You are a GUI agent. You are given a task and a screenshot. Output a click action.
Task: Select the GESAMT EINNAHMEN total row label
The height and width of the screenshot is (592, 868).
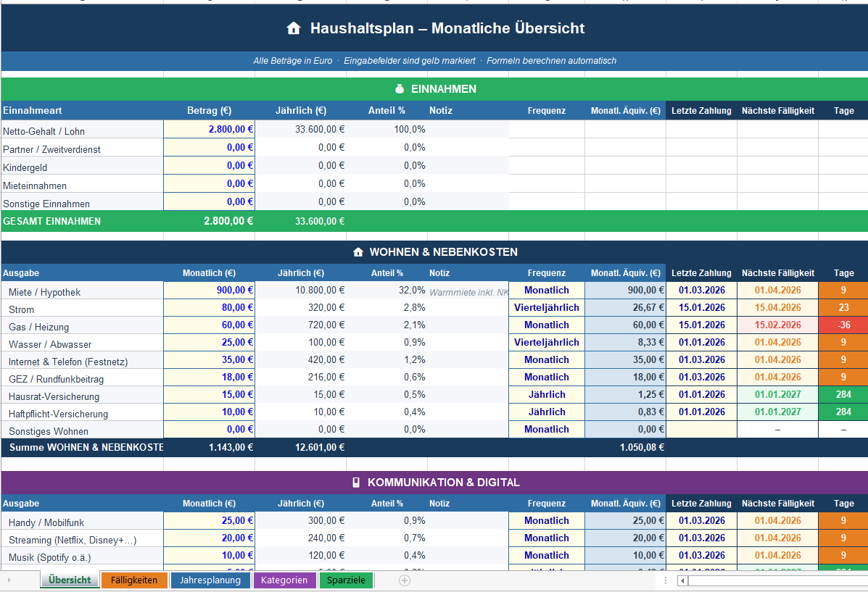click(52, 221)
